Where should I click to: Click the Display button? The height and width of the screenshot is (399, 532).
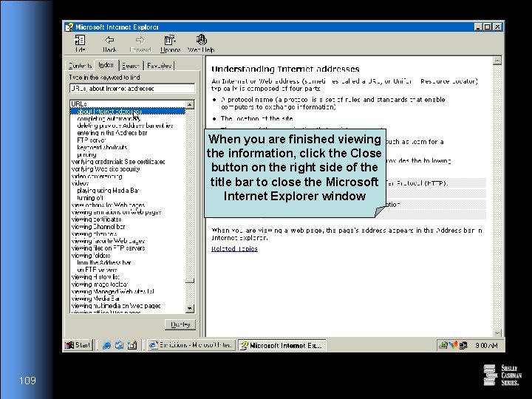coord(180,324)
